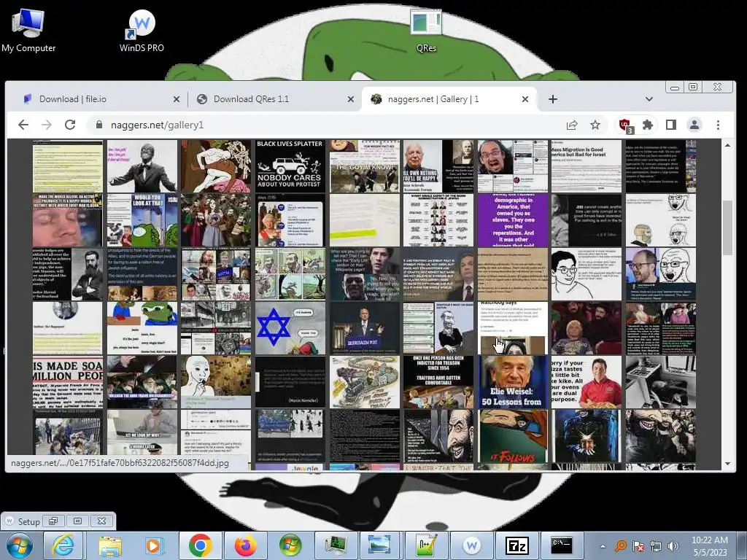
Task: Click the page scrollbar up arrow
Action: click(x=727, y=145)
